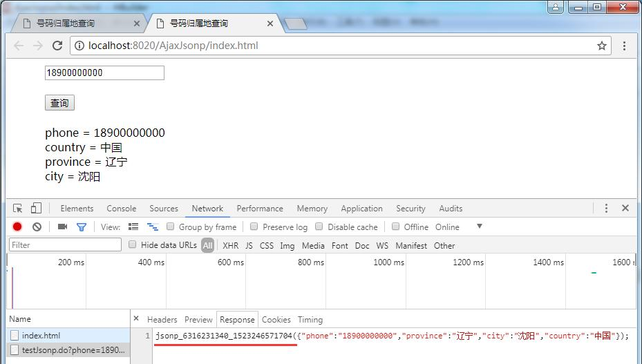Select the Network panel tab
The width and height of the screenshot is (642, 364).
tap(207, 209)
